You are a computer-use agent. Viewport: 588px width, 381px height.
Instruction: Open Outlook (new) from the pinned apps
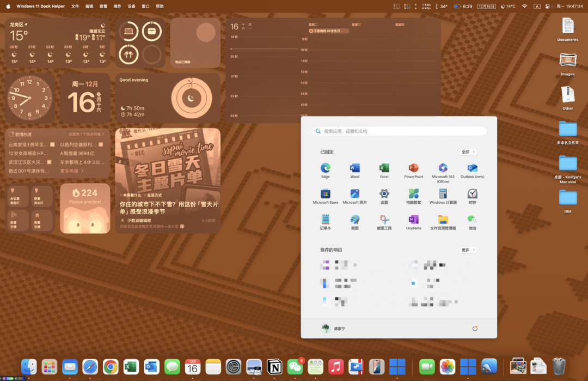click(473, 171)
